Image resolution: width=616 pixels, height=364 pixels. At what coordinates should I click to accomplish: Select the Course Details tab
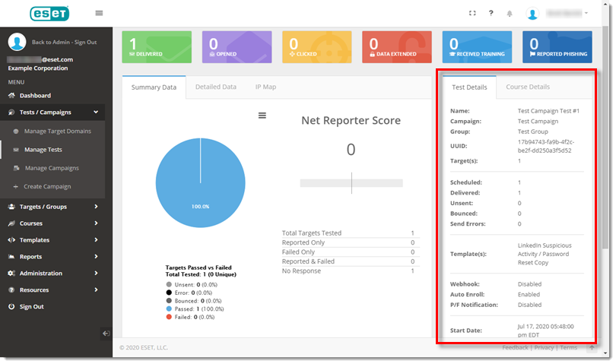[528, 87]
